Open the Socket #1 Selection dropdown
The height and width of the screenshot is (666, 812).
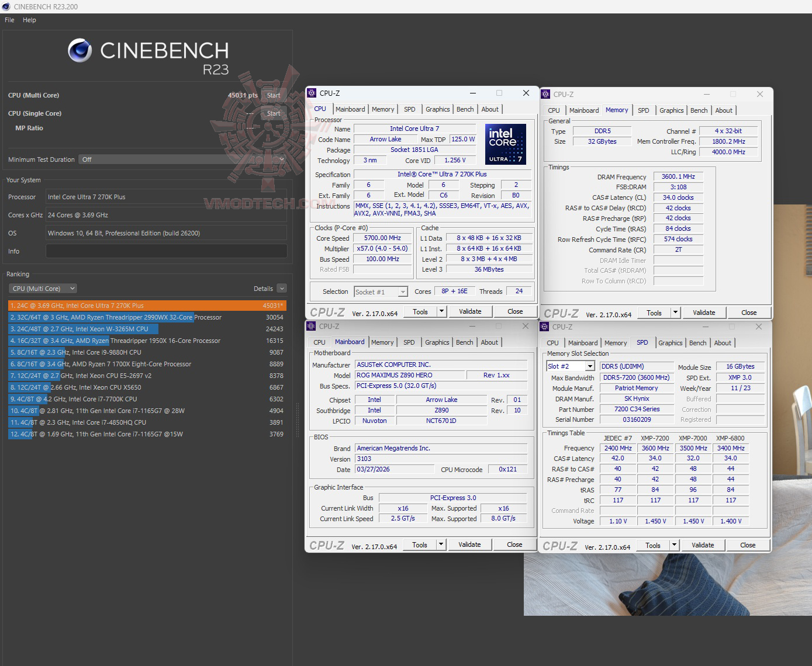click(x=381, y=292)
